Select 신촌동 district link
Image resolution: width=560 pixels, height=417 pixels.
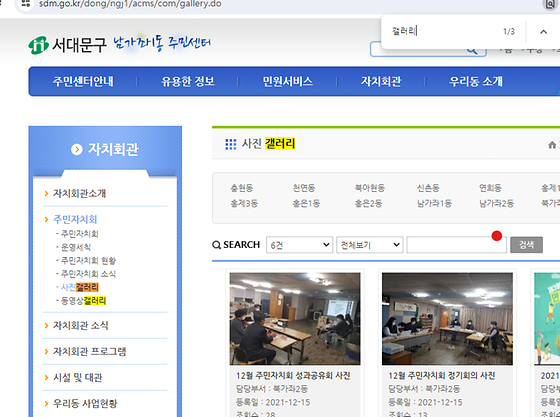coord(428,188)
